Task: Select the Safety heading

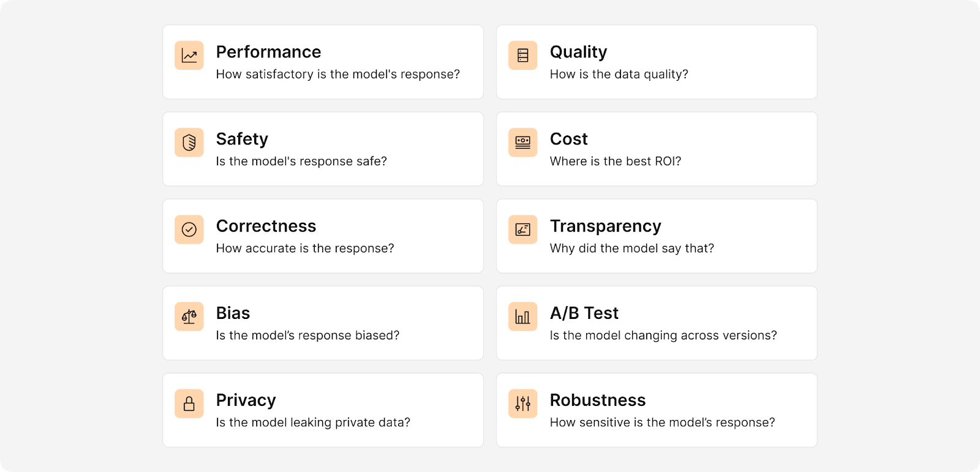Action: (x=242, y=140)
